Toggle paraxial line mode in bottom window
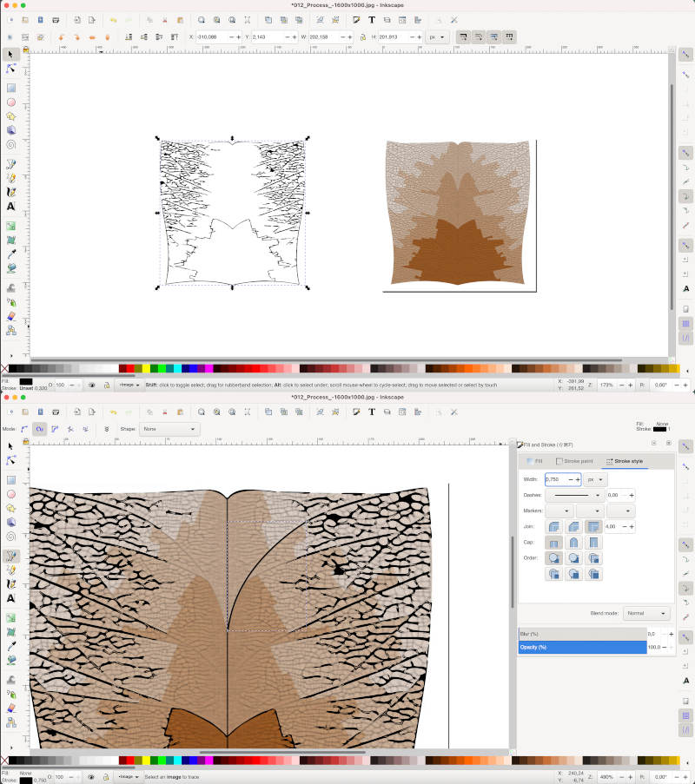 [85, 429]
